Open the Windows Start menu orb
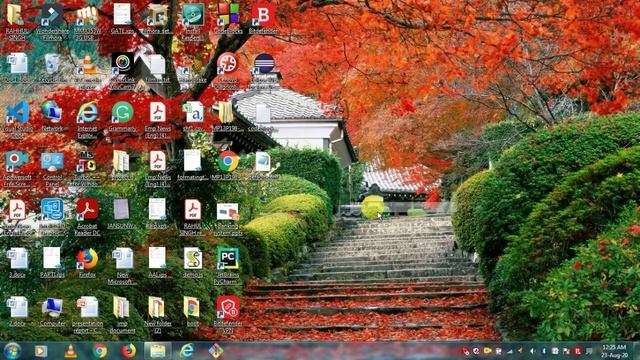640x360 pixels. click(12, 351)
